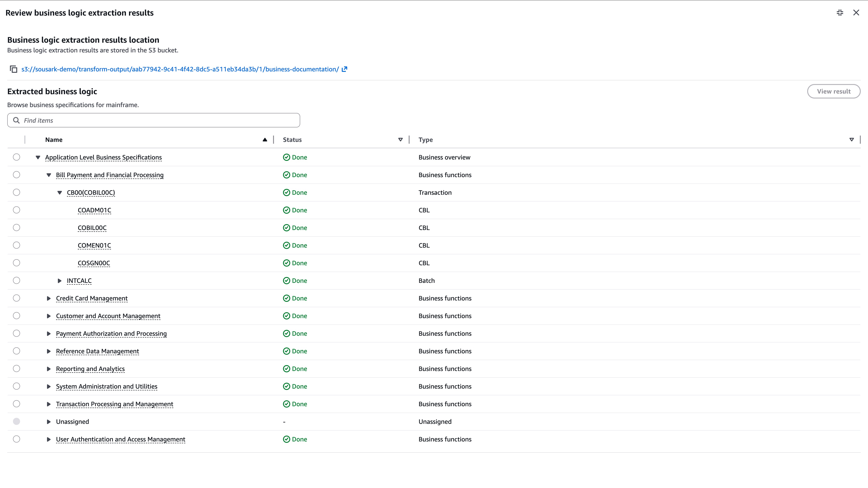Collapse the CB00(COBIL00C) transaction node
Screen dimensions: 868x488
[x=60, y=193]
